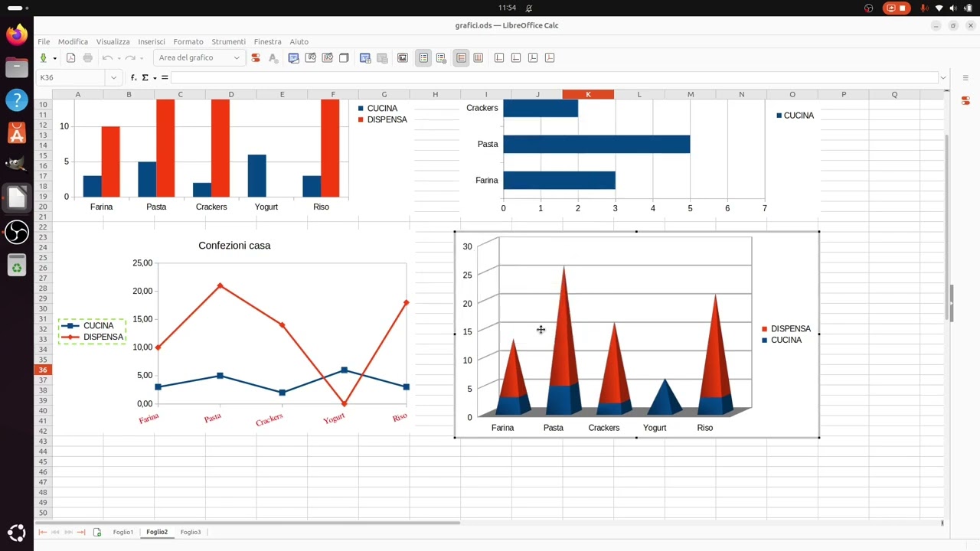Click the horizontal sheet scrollbar
Screen dimensions: 980x551
tap(247, 523)
